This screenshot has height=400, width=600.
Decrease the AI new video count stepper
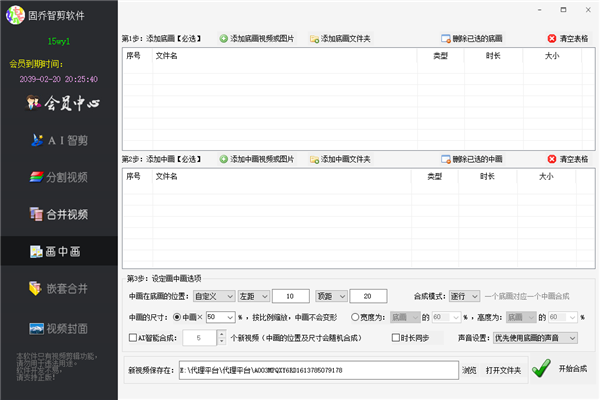pyautogui.click(x=222, y=341)
